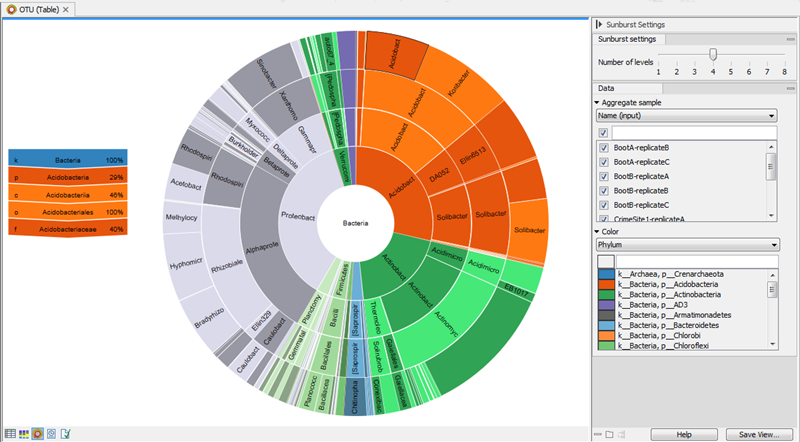Select the sunburst view icon
Viewport: 800px width, 442px height.
pos(37,434)
